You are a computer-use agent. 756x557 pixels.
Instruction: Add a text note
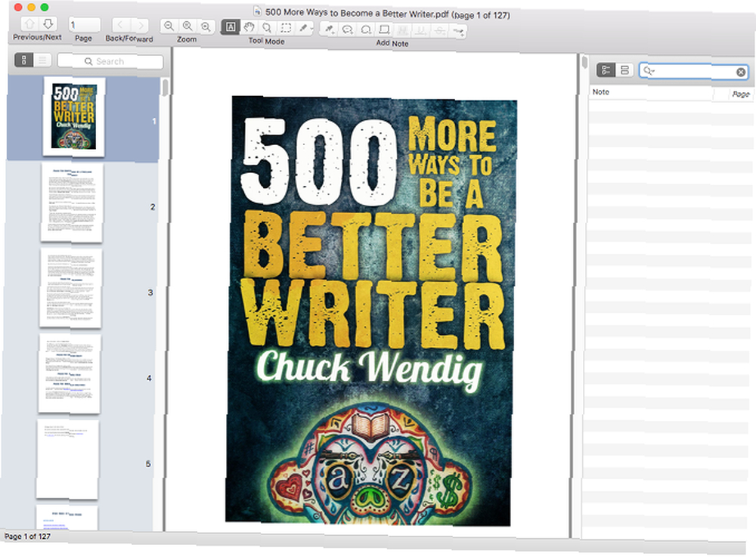[330, 29]
